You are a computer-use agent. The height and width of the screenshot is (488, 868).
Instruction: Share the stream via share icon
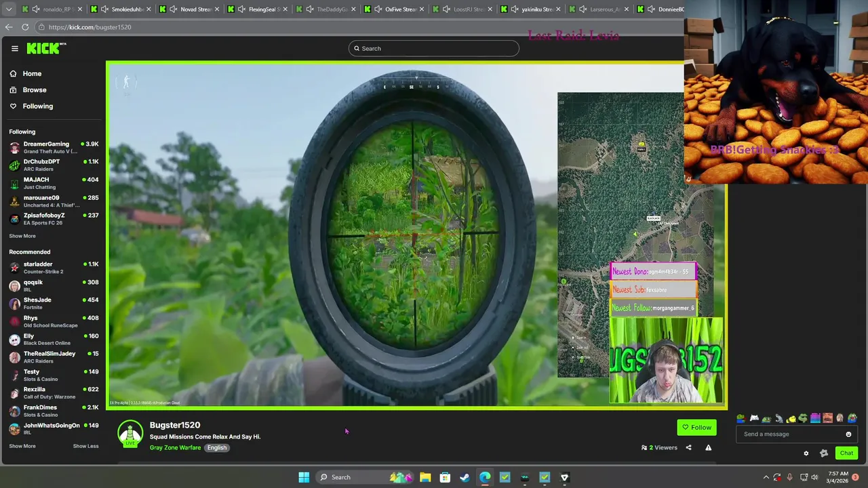(688, 447)
